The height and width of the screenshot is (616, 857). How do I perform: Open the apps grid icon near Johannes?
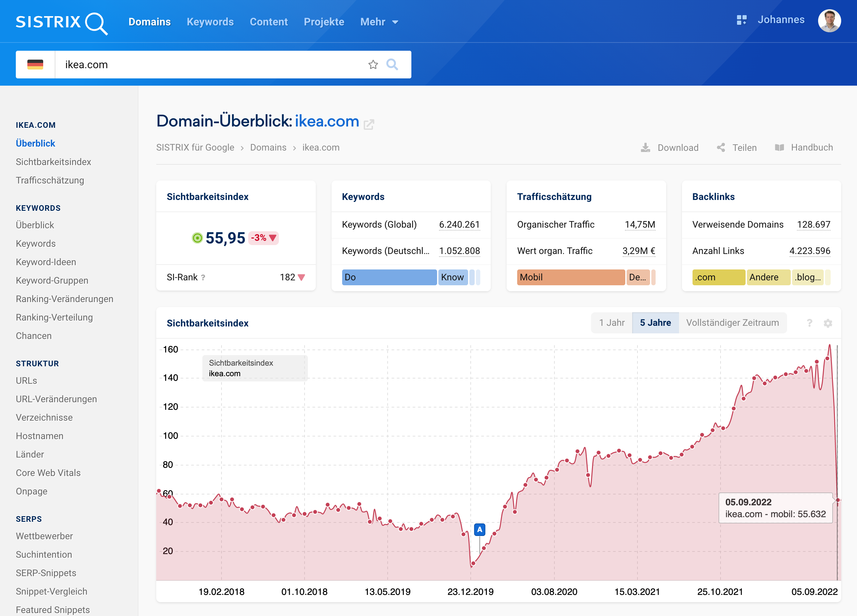pyautogui.click(x=741, y=20)
